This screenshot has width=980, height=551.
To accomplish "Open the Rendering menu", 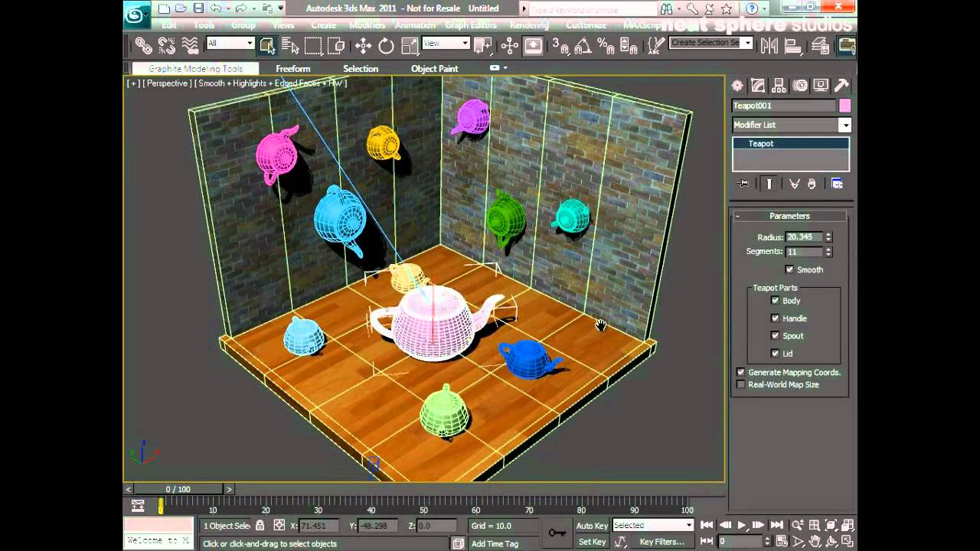I will (x=529, y=25).
